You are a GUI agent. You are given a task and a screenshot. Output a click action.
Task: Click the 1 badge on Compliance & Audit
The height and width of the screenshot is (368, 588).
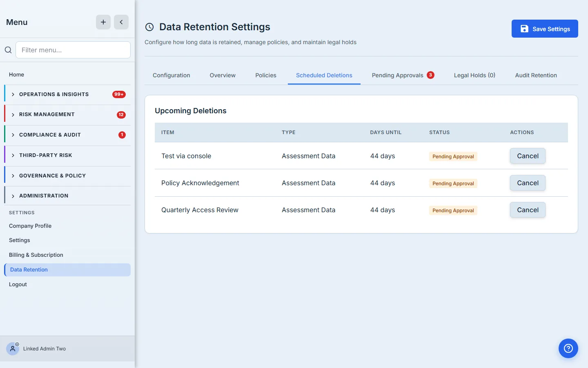[x=122, y=135]
